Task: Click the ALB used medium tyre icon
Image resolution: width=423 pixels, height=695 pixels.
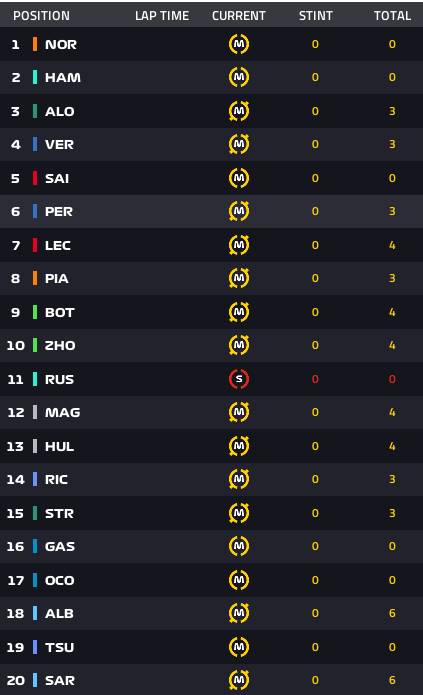Action: click(x=239, y=613)
